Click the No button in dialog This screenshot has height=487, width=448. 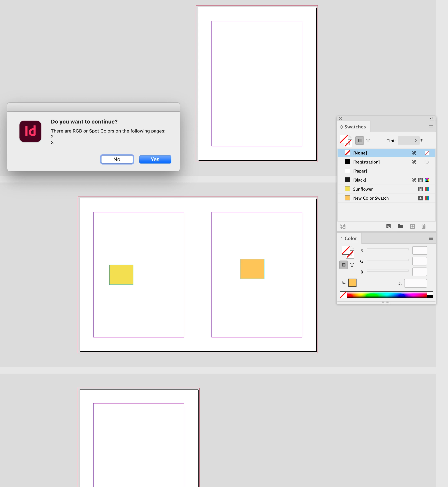117,159
